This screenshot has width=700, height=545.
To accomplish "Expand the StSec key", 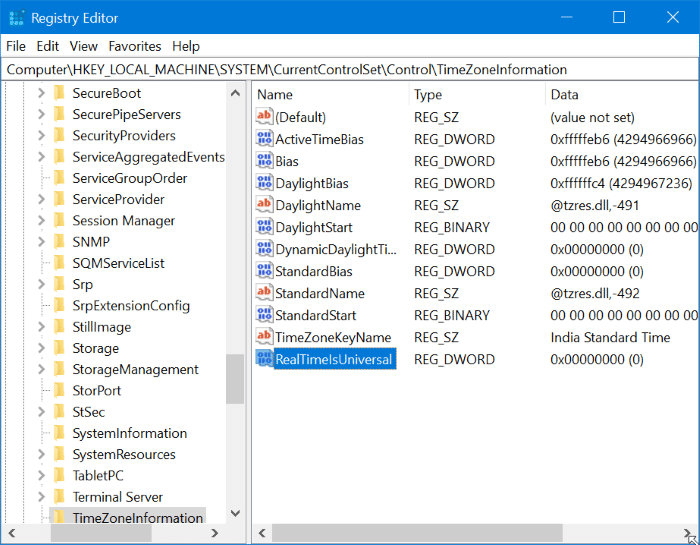I will pos(42,412).
